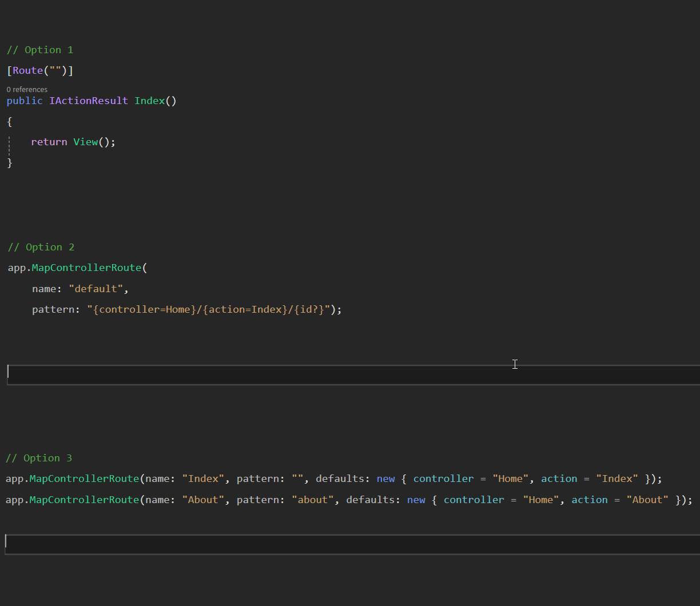Select the "// Option 1" comment

[40, 50]
